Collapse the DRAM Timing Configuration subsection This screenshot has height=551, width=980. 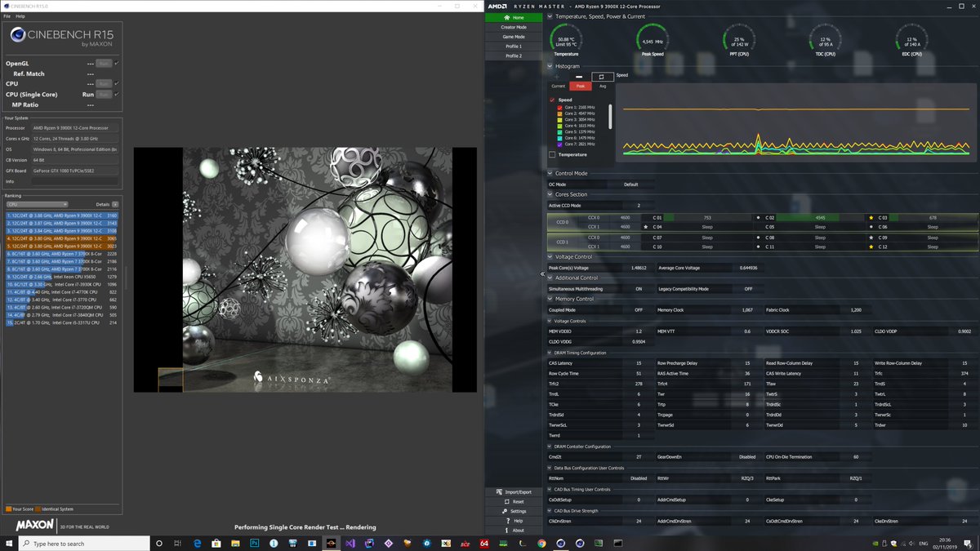550,353
